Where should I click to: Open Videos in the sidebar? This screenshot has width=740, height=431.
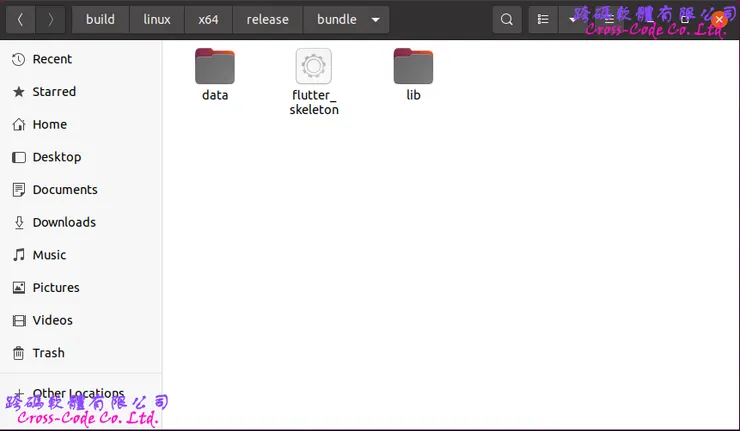click(x=81, y=320)
